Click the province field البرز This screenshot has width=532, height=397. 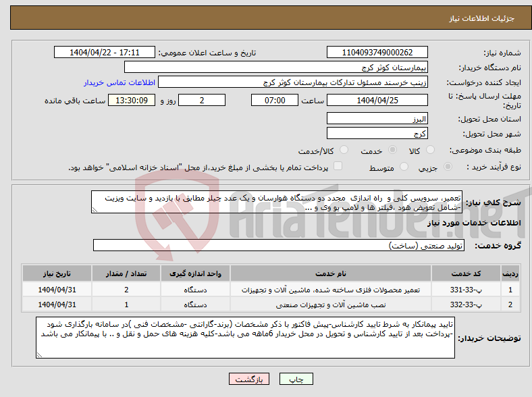(x=377, y=118)
